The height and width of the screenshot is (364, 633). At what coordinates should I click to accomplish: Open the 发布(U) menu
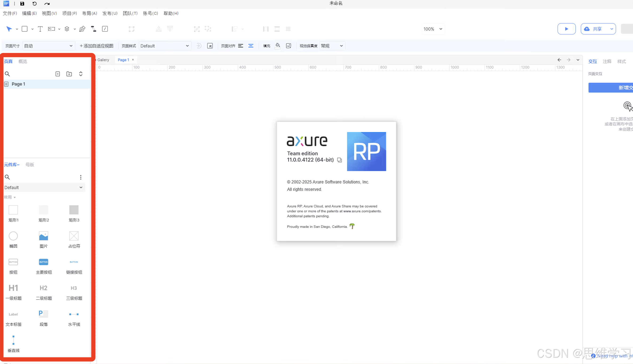[110, 13]
